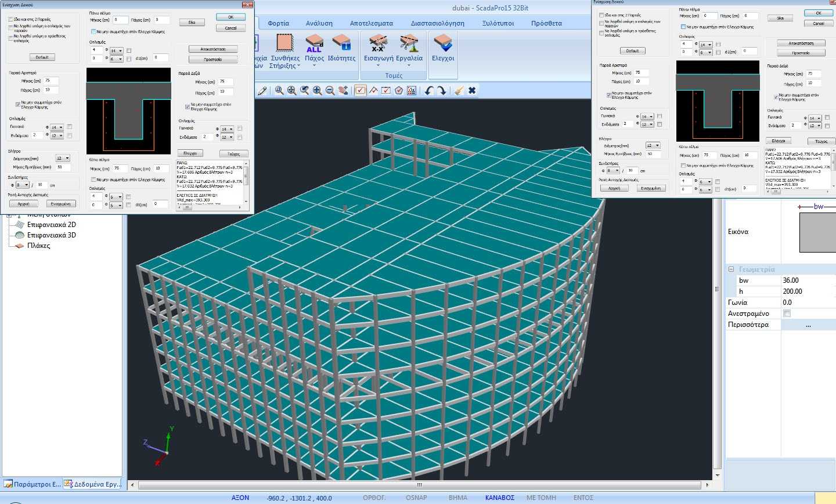
Task: Select Πλάκες in the tree
Action: click(x=39, y=246)
